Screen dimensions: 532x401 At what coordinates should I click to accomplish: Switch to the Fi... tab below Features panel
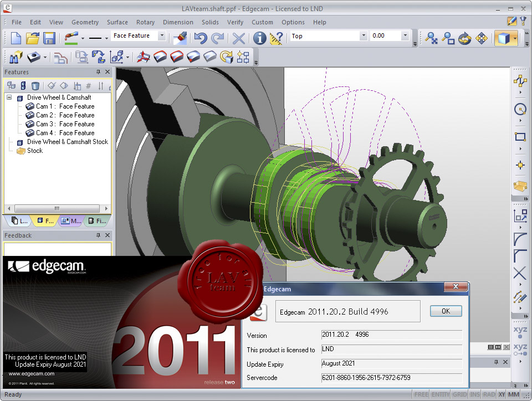pyautogui.click(x=98, y=220)
